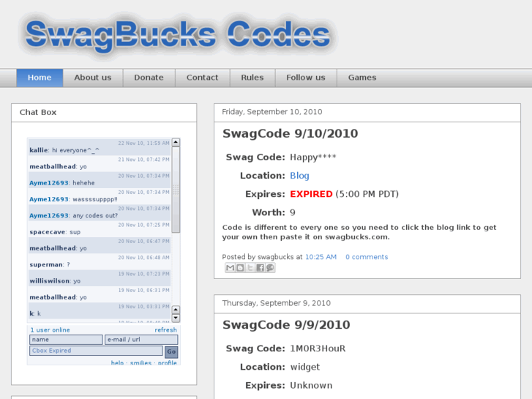Email this post via the envelope icon
Image resolution: width=532 pixels, height=399 pixels.
pos(230,267)
